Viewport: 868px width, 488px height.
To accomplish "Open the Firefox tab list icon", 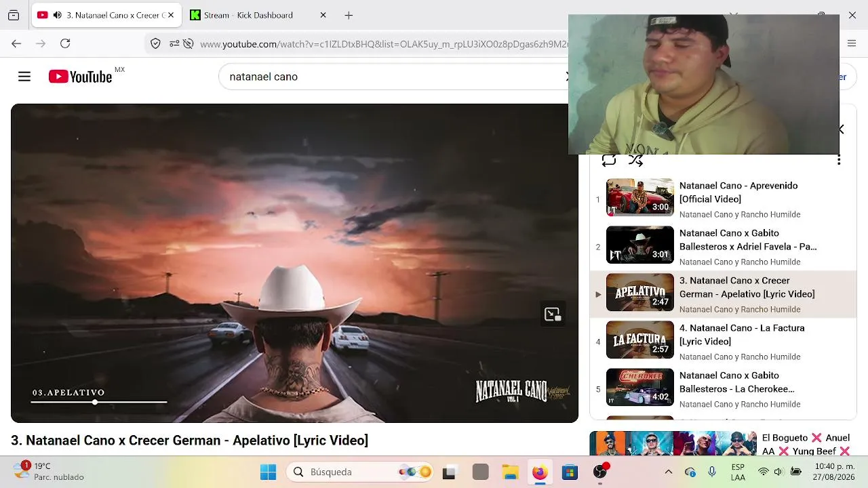I will click(x=14, y=15).
